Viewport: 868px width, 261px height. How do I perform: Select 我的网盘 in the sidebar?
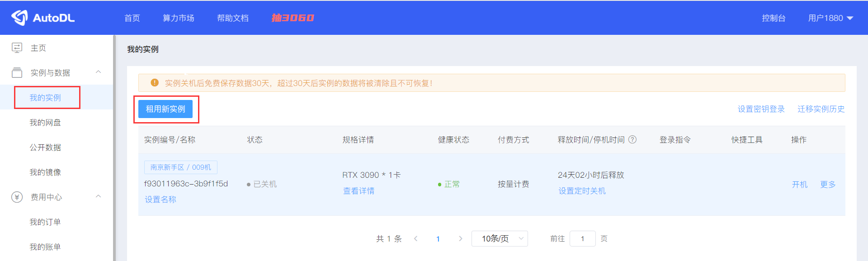pos(45,123)
